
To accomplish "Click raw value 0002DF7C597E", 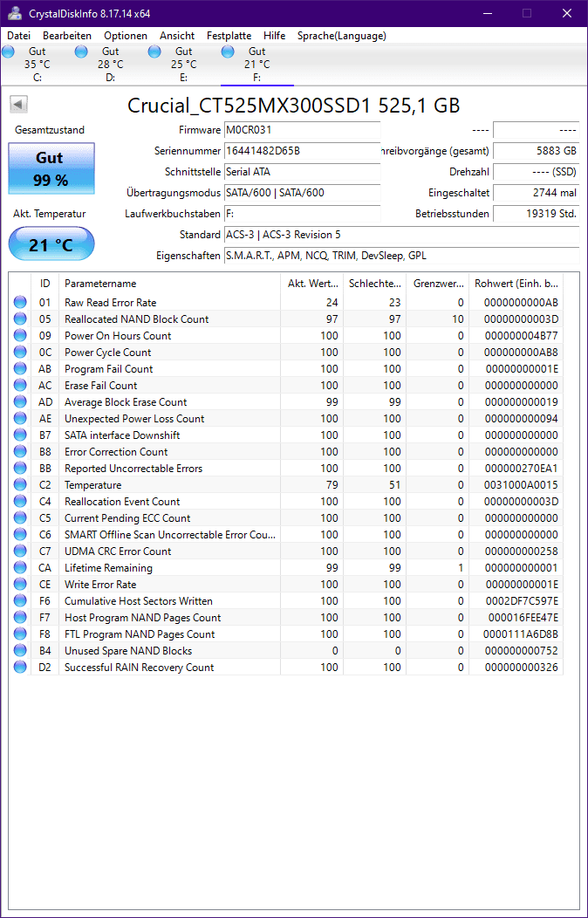I will coord(521,600).
